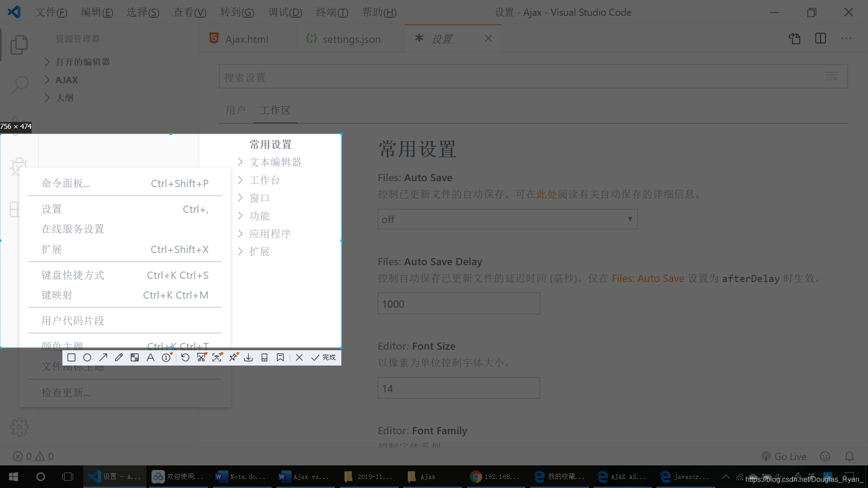
Task: Click the Editor Font Size input field
Action: tap(458, 389)
